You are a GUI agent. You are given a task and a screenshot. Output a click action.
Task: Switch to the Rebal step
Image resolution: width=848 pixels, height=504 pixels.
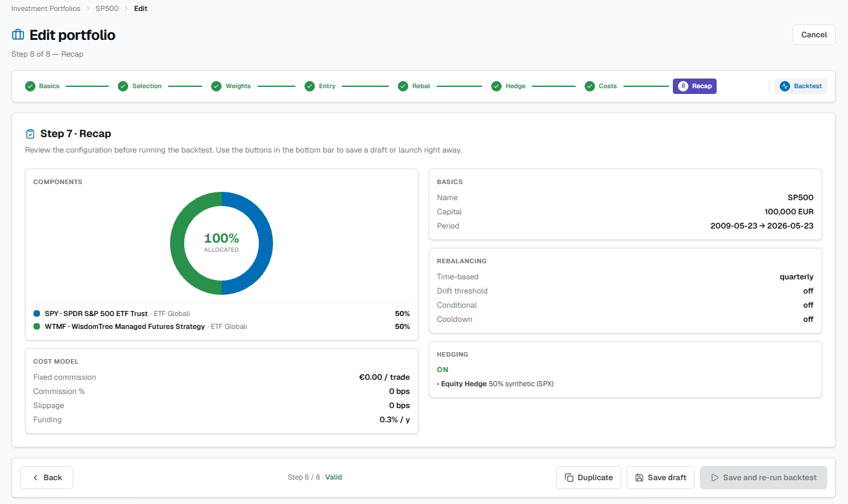[x=414, y=86]
